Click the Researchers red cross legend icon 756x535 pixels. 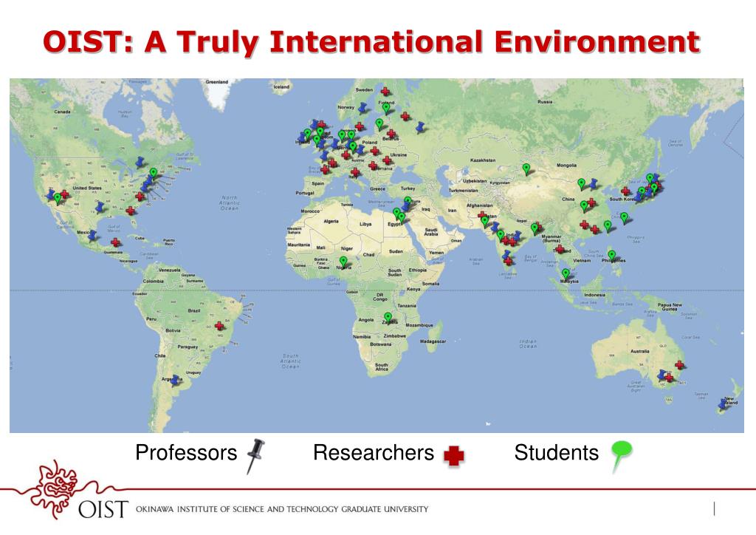point(454,456)
